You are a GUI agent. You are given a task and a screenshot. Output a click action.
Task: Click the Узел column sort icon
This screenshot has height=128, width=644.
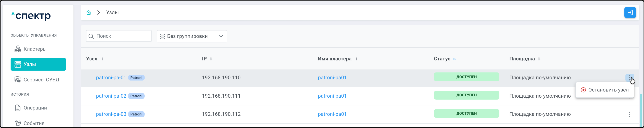[x=102, y=59]
